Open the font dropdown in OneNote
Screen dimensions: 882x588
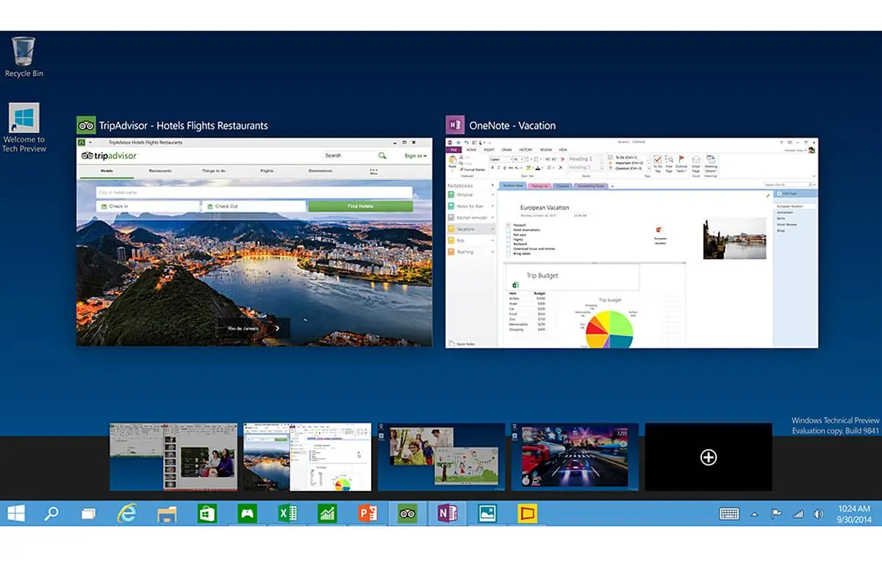tap(512, 159)
